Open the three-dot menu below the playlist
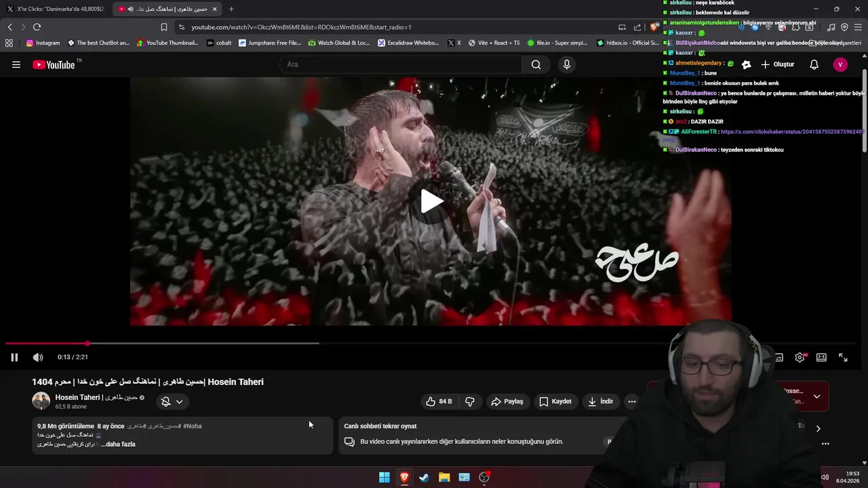This screenshot has width=868, height=488. coord(825,444)
